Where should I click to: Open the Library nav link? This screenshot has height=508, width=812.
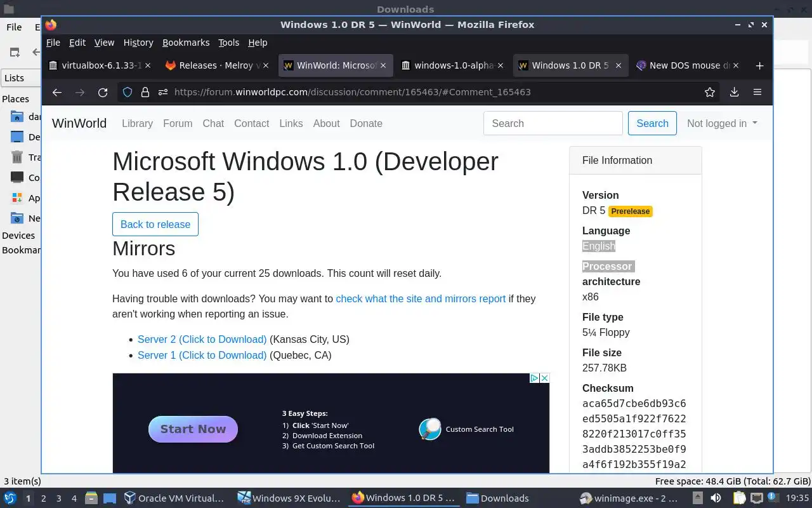pos(137,123)
